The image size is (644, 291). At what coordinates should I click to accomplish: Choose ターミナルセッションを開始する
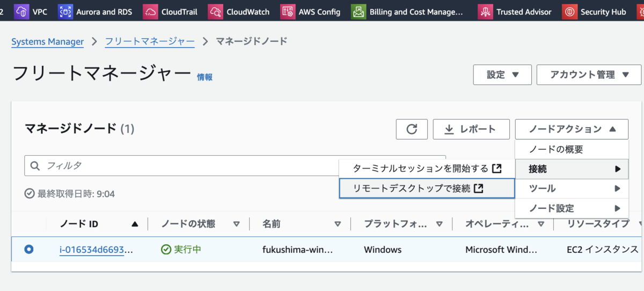point(427,169)
